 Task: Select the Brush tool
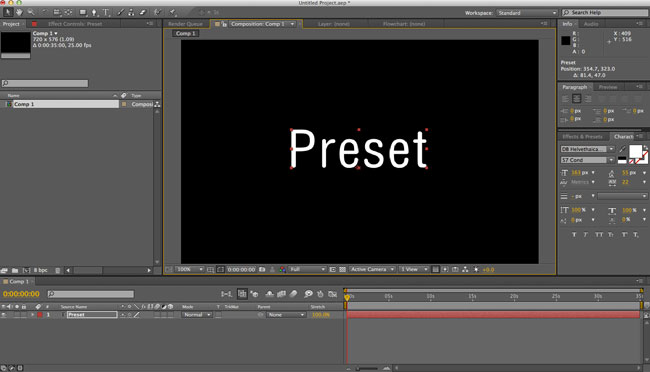[x=121, y=12]
